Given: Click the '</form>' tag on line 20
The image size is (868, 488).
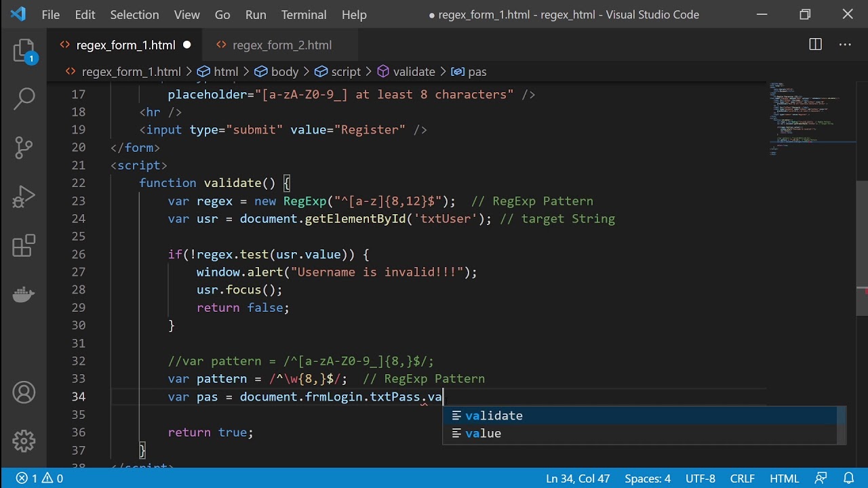Looking at the screenshot, I should (x=135, y=148).
